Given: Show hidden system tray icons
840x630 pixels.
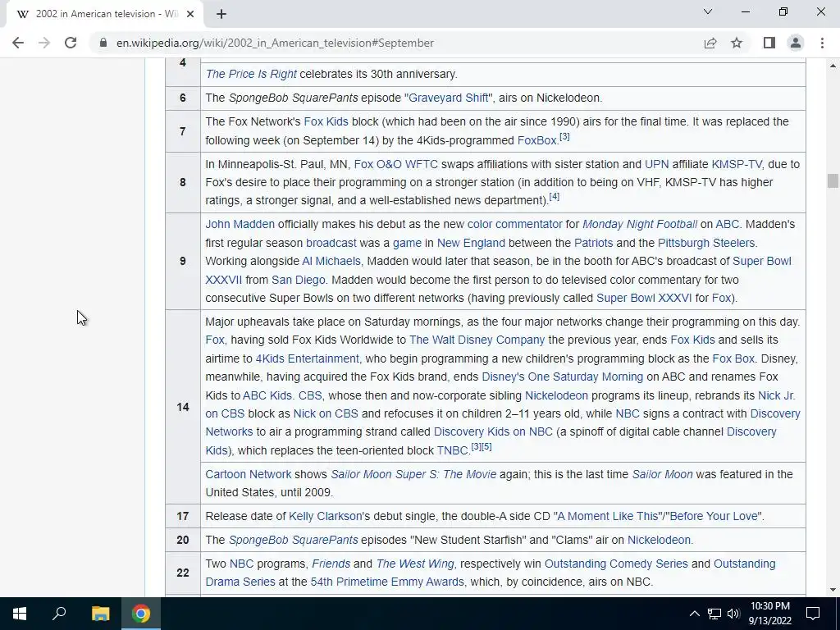Looking at the screenshot, I should [x=694, y=614].
